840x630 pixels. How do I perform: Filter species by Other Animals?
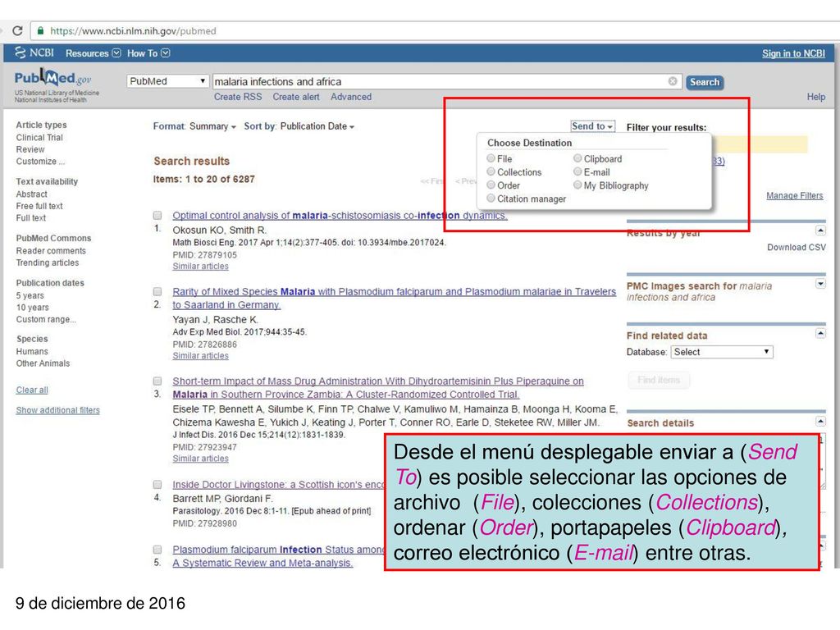[43, 363]
